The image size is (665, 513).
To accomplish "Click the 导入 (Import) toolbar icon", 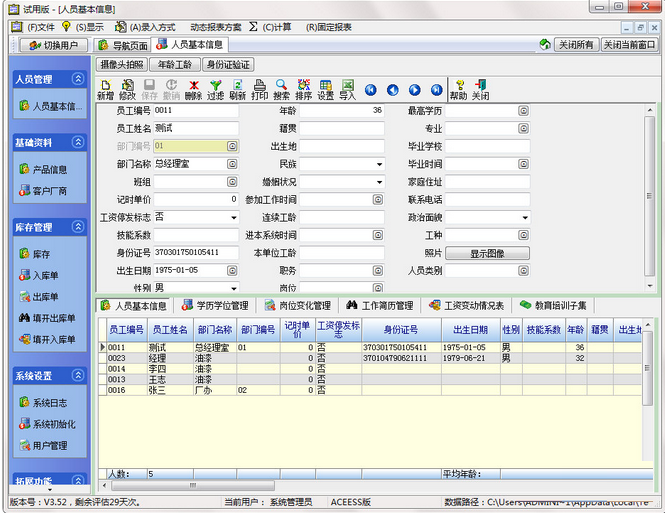I will (x=348, y=90).
